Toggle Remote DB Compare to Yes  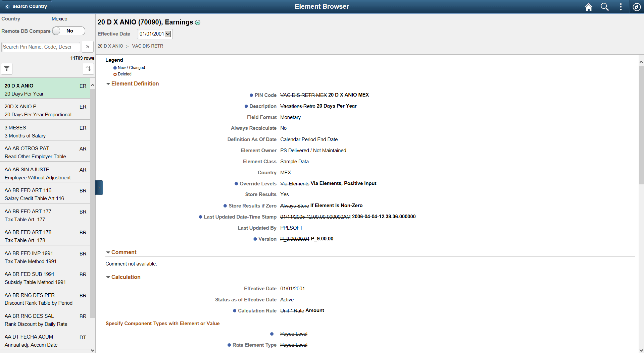click(68, 31)
